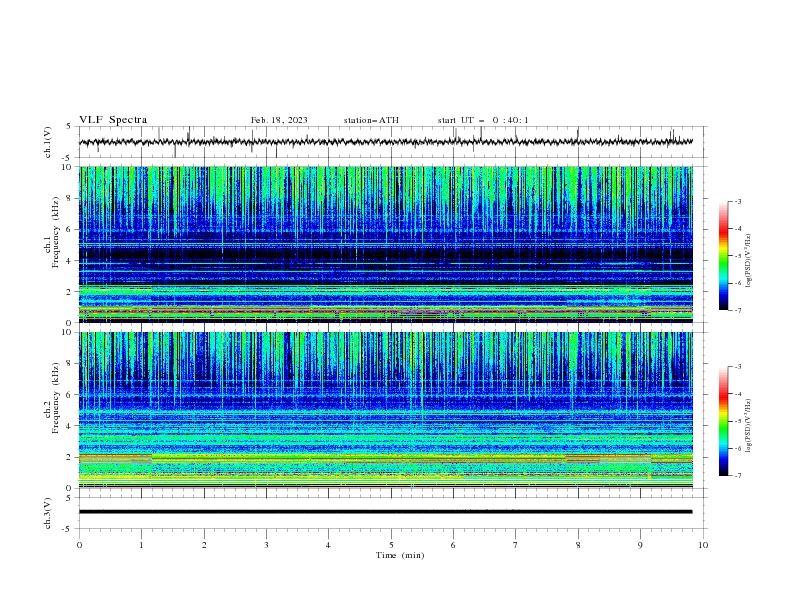Click the ch.1 "Frequency (kHz)" axis label

(56, 232)
